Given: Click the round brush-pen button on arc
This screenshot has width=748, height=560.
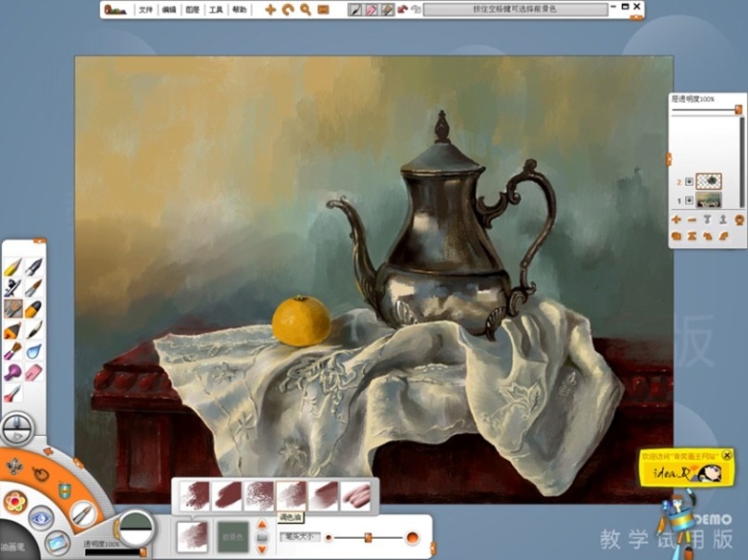Looking at the screenshot, I should (83, 515).
